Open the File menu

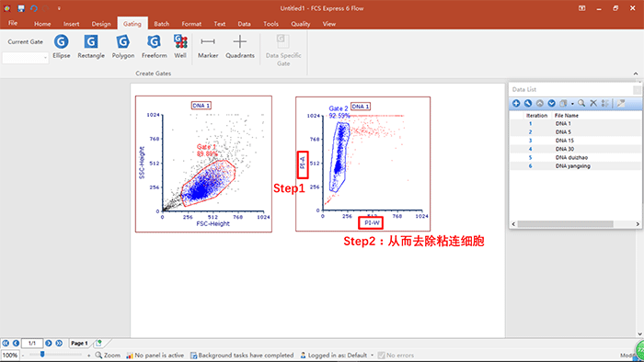(x=13, y=23)
